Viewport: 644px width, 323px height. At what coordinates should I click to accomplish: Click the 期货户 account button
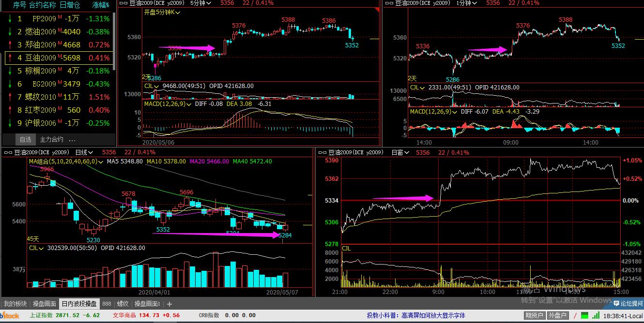[534, 316]
